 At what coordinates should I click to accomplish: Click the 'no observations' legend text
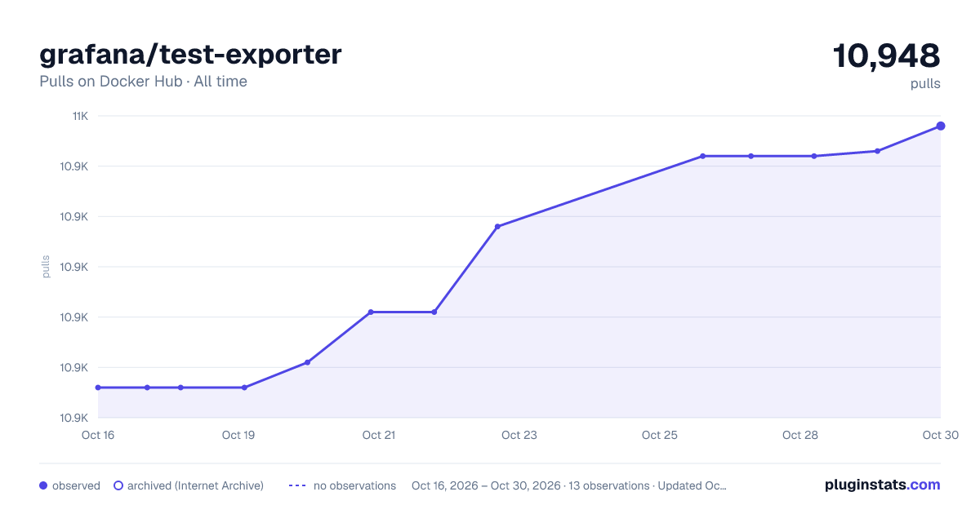pyautogui.click(x=354, y=485)
